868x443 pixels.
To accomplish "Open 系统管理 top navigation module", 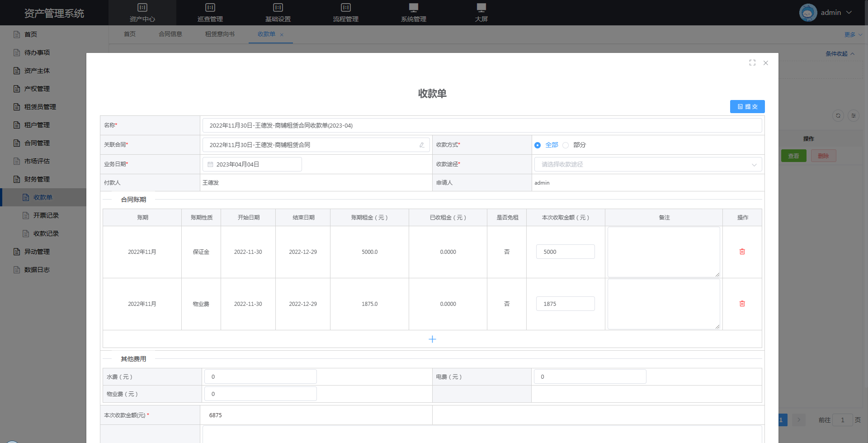I will tap(414, 13).
